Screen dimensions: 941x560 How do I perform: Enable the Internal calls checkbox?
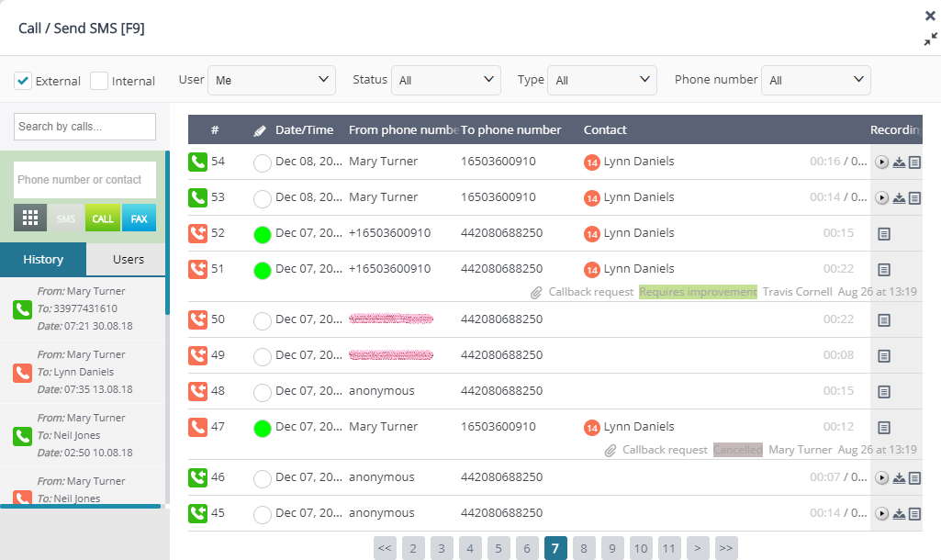(98, 80)
